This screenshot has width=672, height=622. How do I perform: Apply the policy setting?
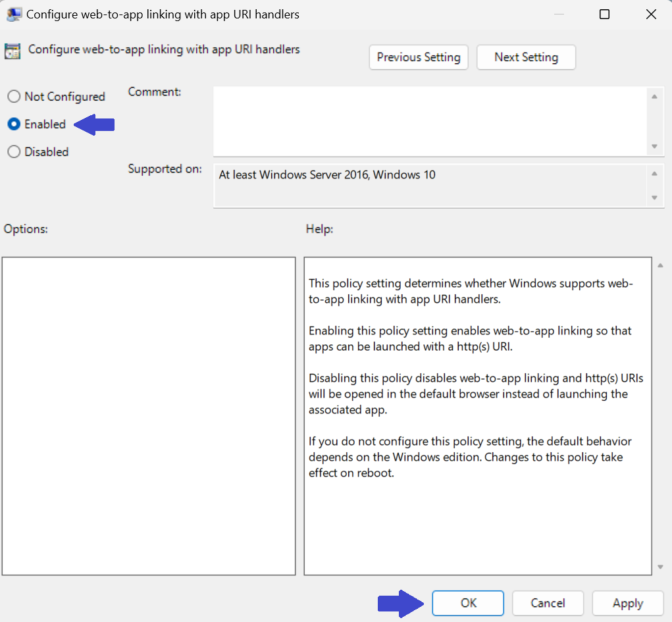click(x=627, y=603)
